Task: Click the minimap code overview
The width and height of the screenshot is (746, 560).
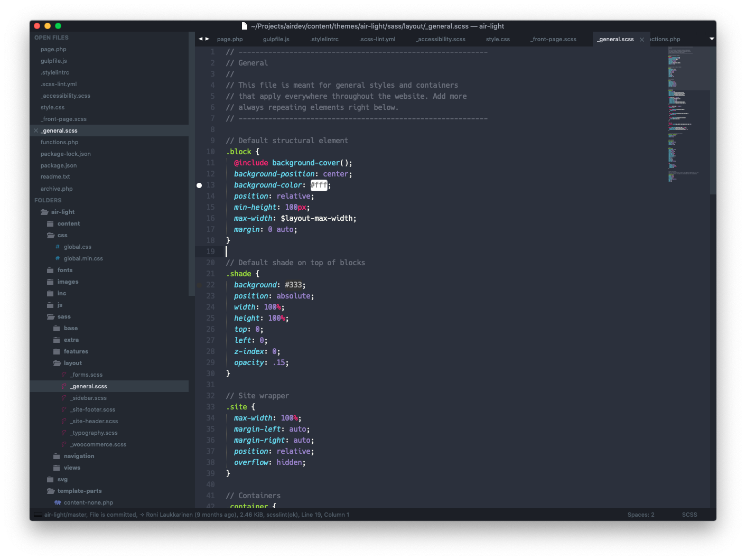Action: point(688,114)
